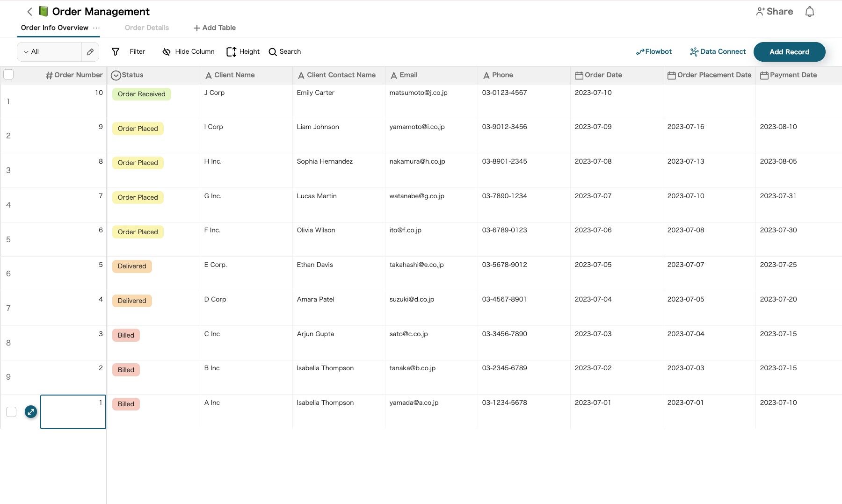Click the Hide Column icon
Image resolution: width=842 pixels, height=504 pixels.
pyautogui.click(x=188, y=51)
